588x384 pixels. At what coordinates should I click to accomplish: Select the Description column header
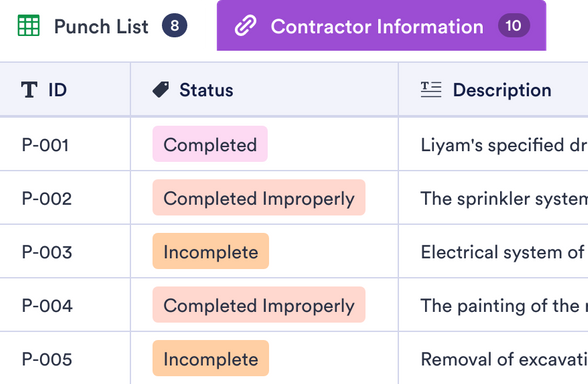coord(494,90)
